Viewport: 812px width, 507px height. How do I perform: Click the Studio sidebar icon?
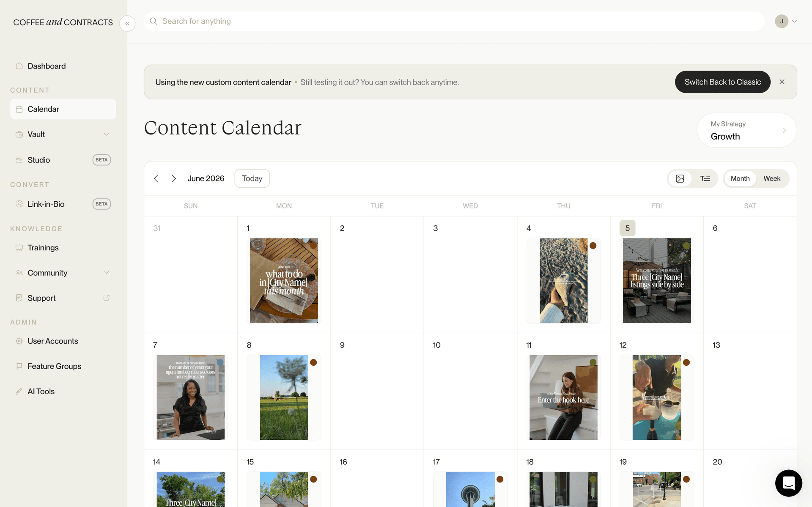(x=19, y=160)
